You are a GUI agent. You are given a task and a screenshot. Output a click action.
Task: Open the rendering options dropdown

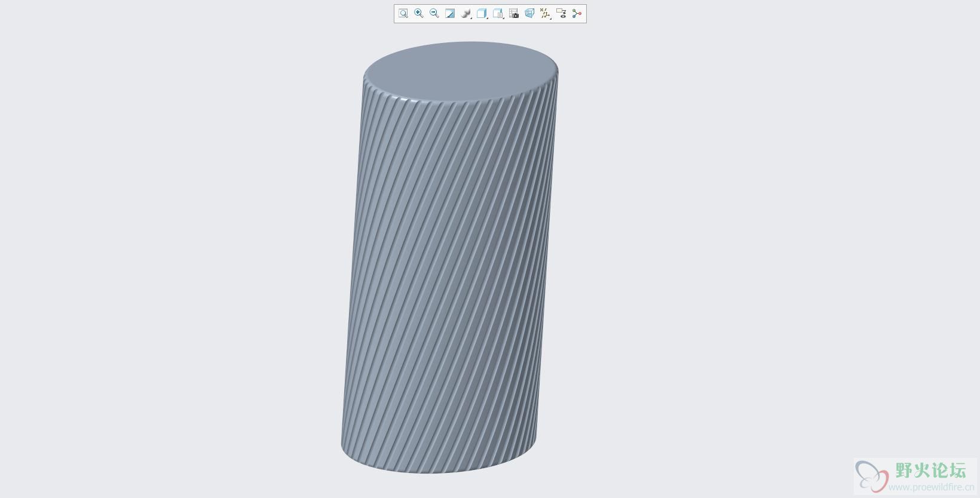466,13
